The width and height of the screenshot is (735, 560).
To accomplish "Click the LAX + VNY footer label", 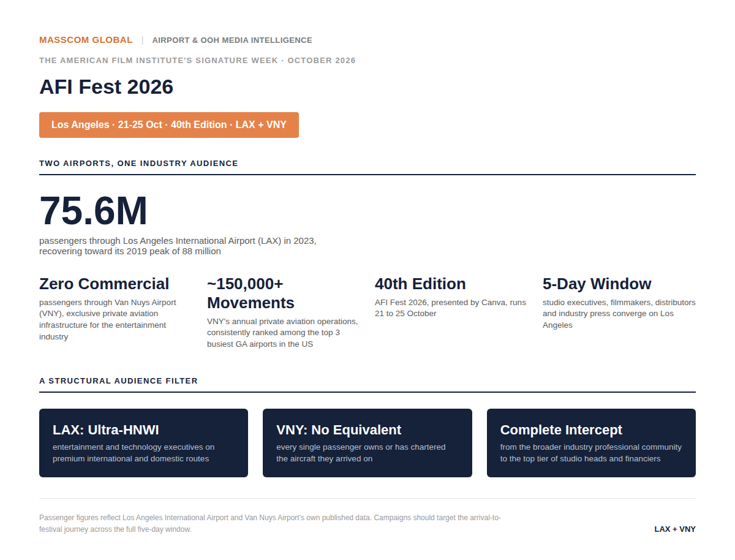I will [x=675, y=529].
